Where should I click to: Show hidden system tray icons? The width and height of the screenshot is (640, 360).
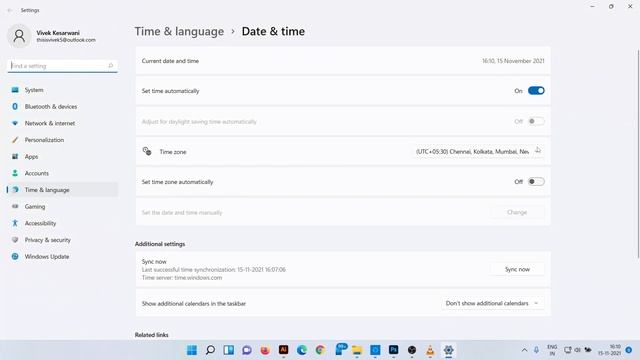pyautogui.click(x=524, y=350)
